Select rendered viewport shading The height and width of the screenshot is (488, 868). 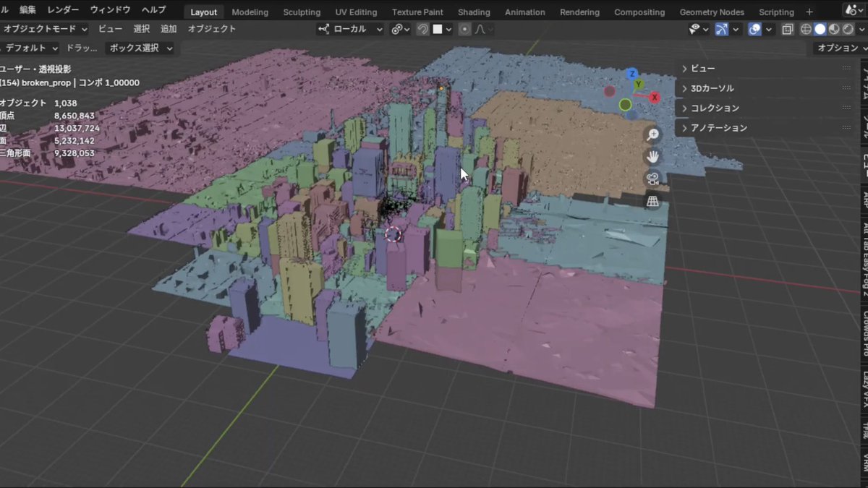pyautogui.click(x=848, y=29)
